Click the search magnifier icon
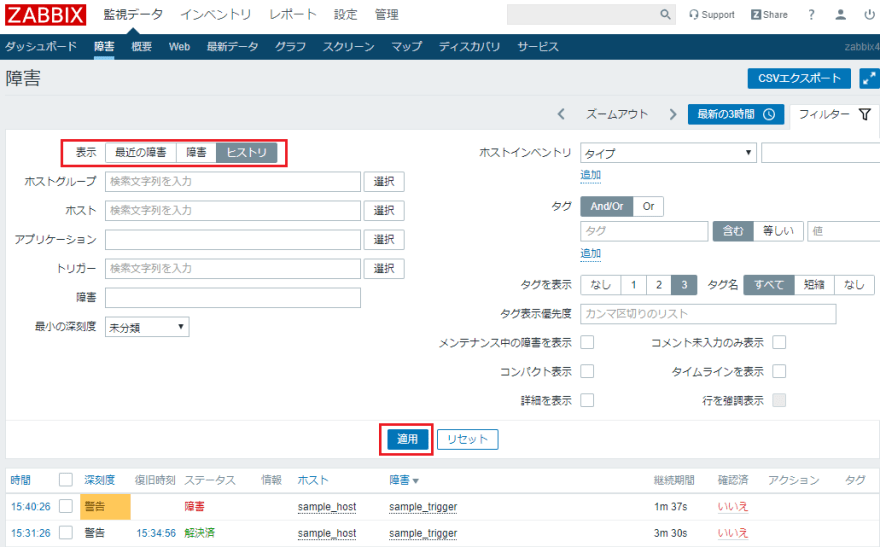Image resolution: width=880 pixels, height=547 pixels. point(665,14)
